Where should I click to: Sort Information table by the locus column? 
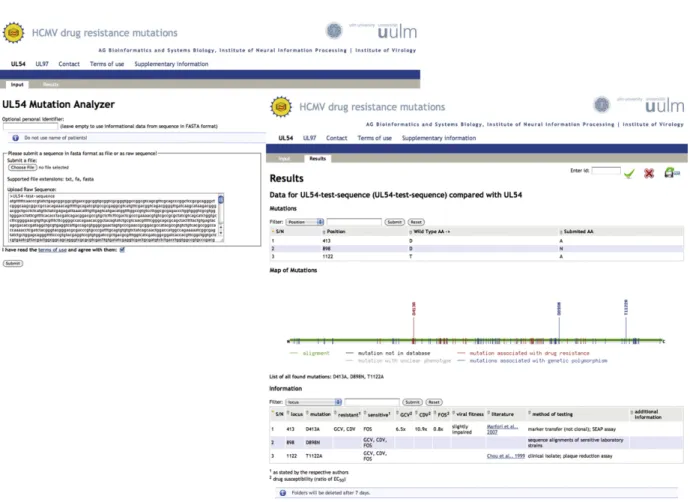coord(295,414)
